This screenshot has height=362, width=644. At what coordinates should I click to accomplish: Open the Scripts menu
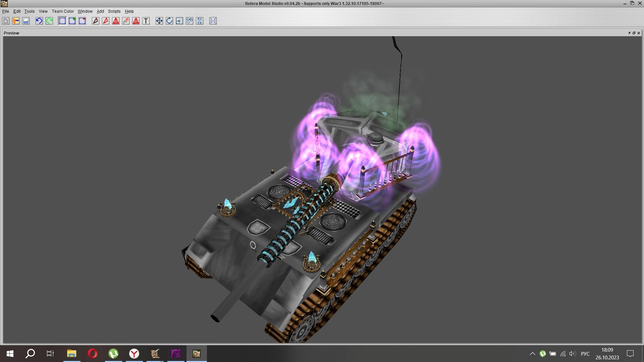point(114,11)
